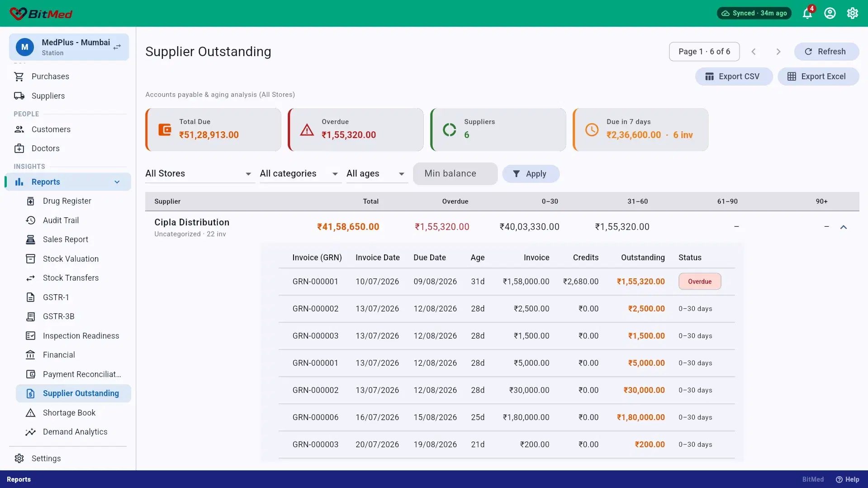Go to the previous page arrow
This screenshot has height=488, width=868.
(x=754, y=52)
